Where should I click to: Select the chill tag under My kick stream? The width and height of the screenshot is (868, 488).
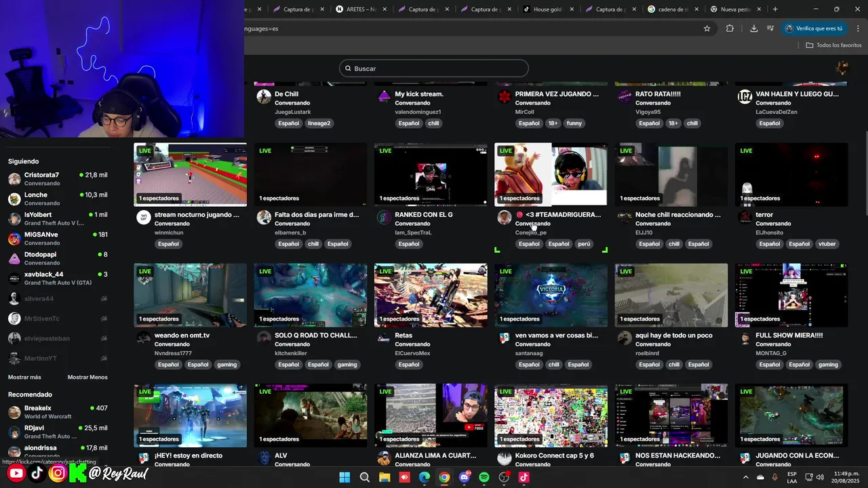point(433,123)
